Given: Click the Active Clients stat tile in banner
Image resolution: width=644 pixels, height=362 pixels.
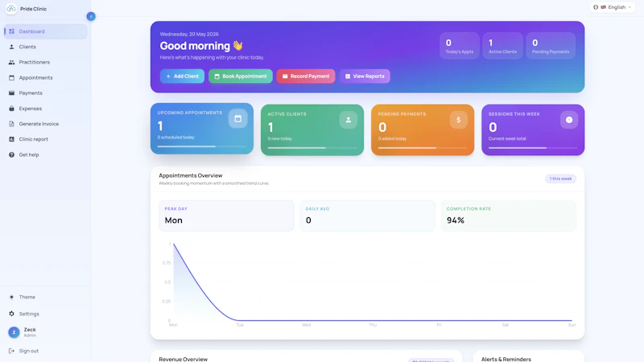Looking at the screenshot, I should pyautogui.click(x=502, y=46).
